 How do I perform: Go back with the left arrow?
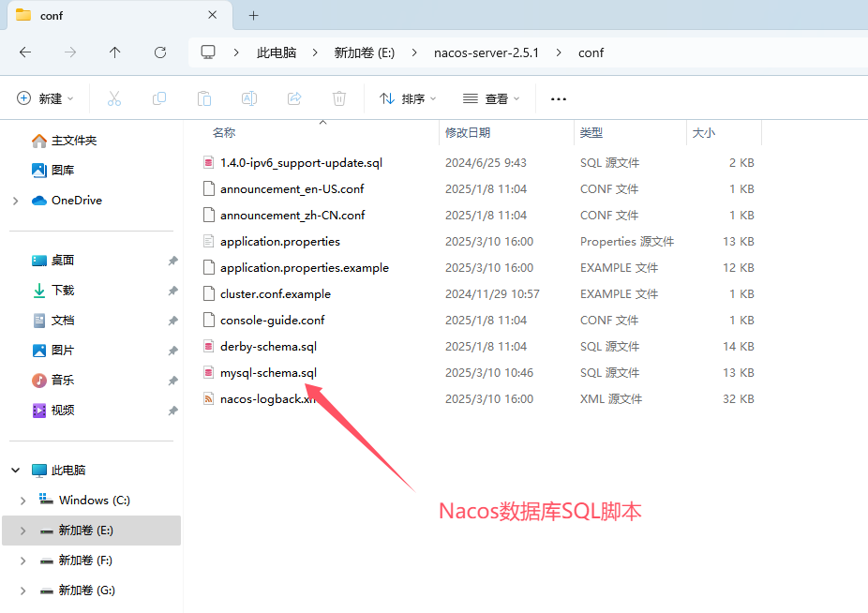pos(25,52)
